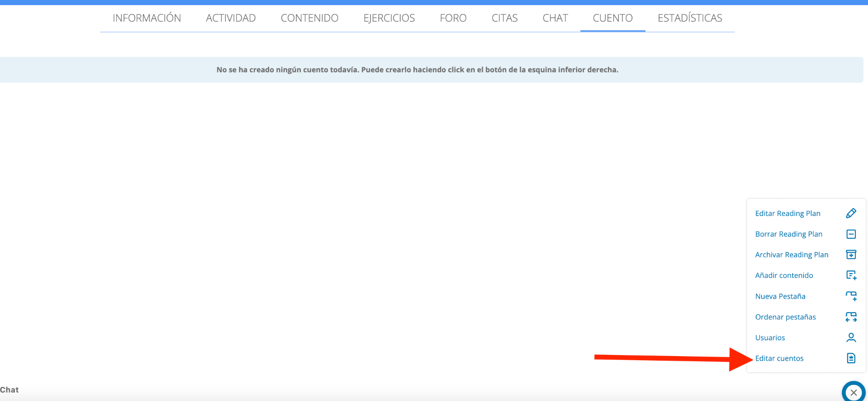This screenshot has width=868, height=401.
Task: Select the CUENTO tab
Action: coord(613,18)
